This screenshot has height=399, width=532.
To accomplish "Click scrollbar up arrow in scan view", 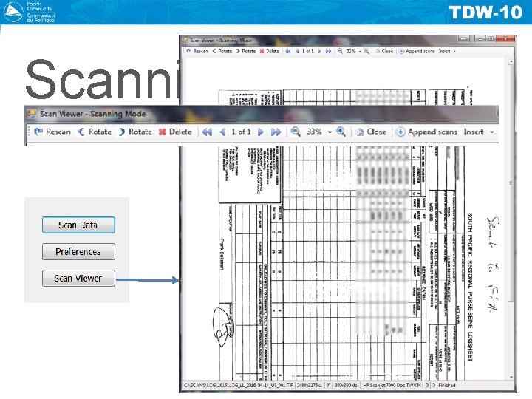I will 511,61.
